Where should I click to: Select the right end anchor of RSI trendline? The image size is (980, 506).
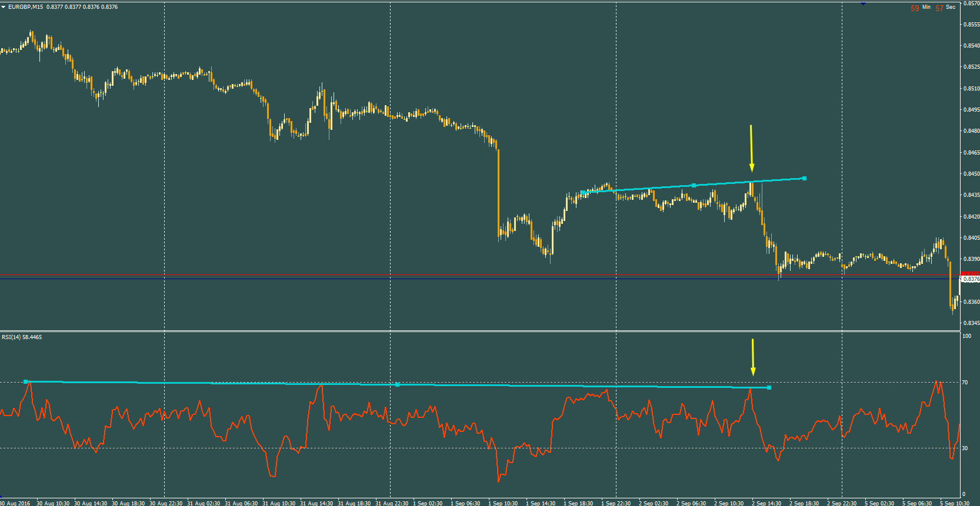769,388
